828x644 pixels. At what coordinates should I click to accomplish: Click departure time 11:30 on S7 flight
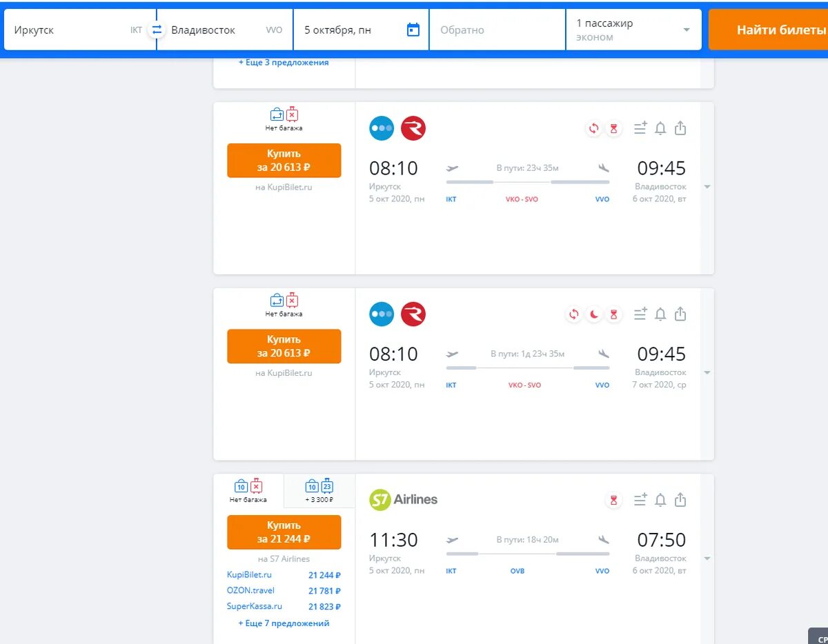click(x=394, y=540)
